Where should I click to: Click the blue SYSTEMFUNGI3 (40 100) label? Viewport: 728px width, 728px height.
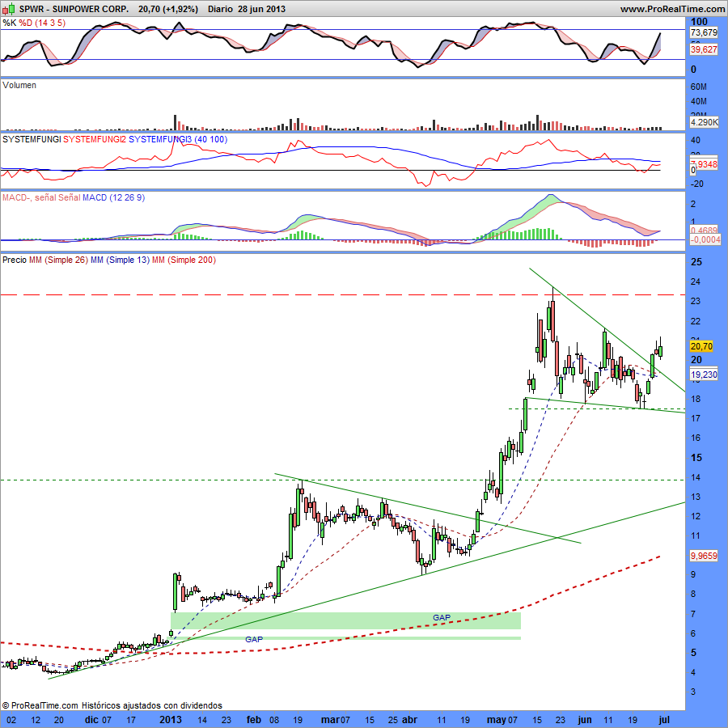178,139
